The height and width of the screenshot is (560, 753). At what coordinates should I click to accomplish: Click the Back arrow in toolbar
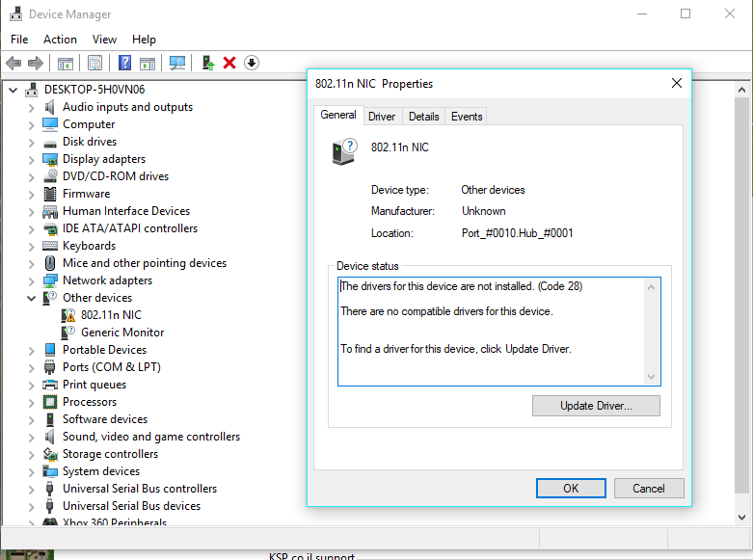[x=13, y=63]
